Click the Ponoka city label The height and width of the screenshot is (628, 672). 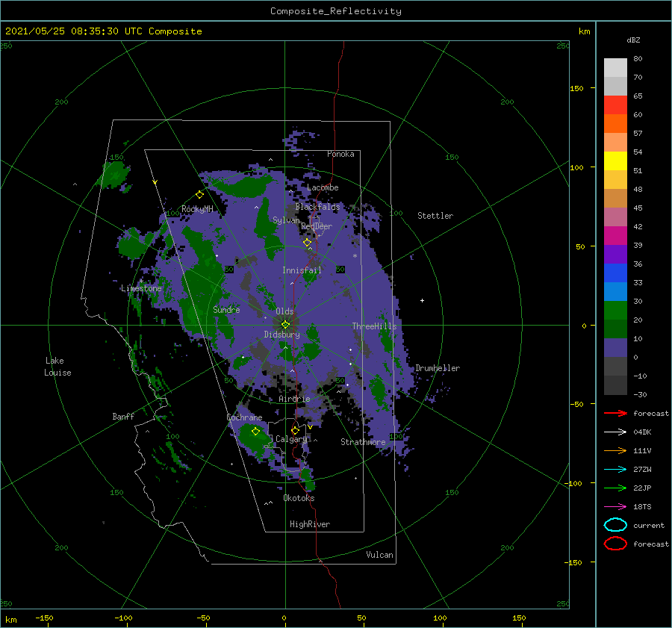(x=340, y=154)
